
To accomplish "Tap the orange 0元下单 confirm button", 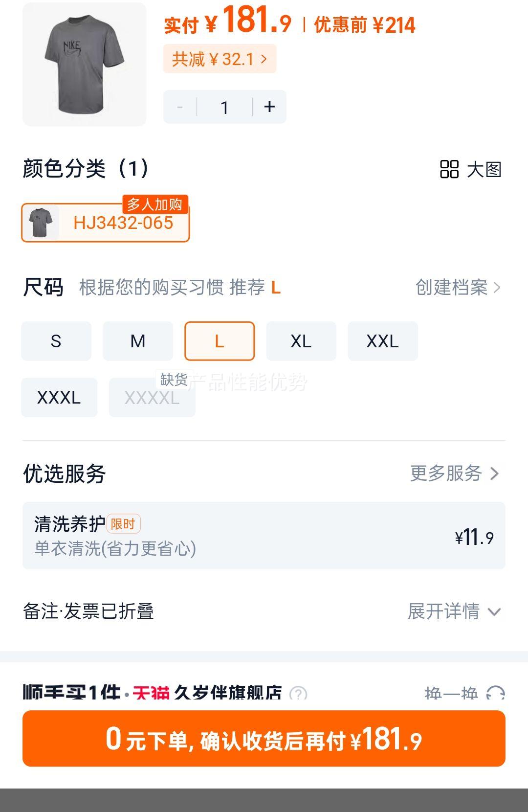I will (x=264, y=738).
